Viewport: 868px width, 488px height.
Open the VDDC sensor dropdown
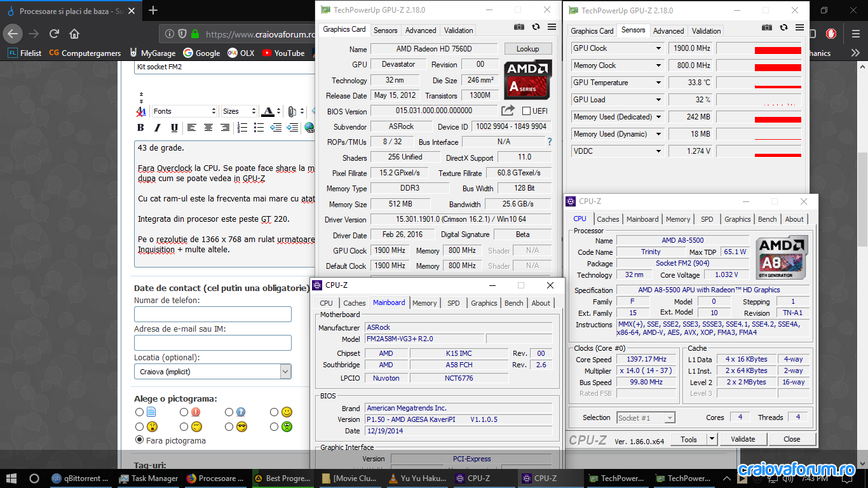tap(659, 151)
